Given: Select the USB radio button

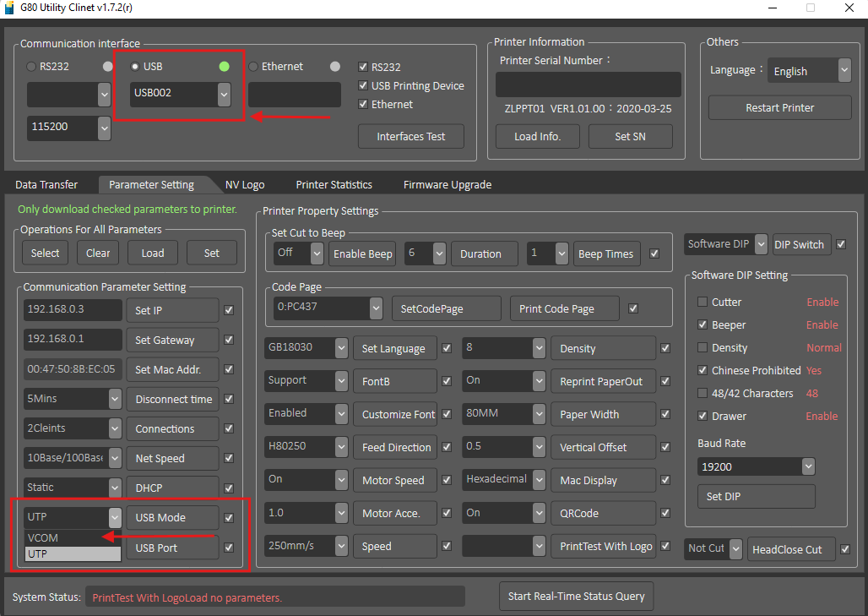Looking at the screenshot, I should 134,67.
